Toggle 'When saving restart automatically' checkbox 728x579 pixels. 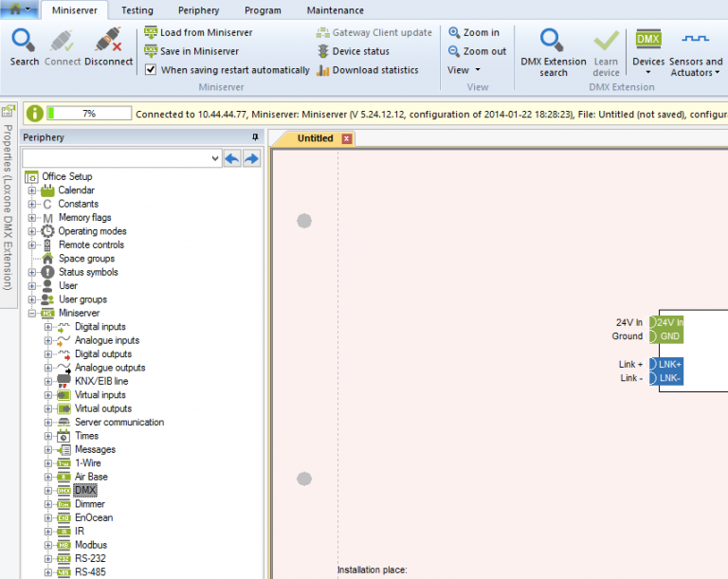coord(151,70)
